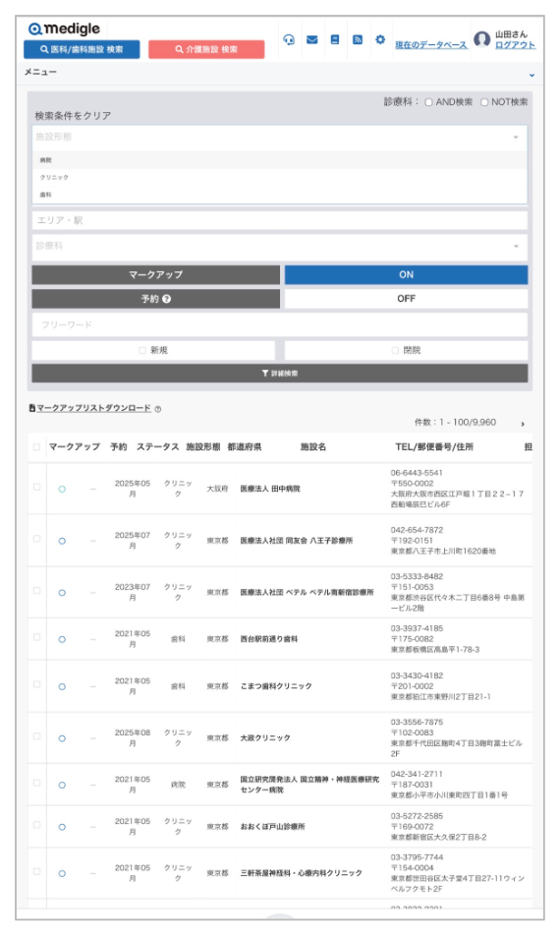The width and height of the screenshot is (560, 938).
Task: Select row checkbox for こまつ歯科クリニック
Action: [36, 684]
